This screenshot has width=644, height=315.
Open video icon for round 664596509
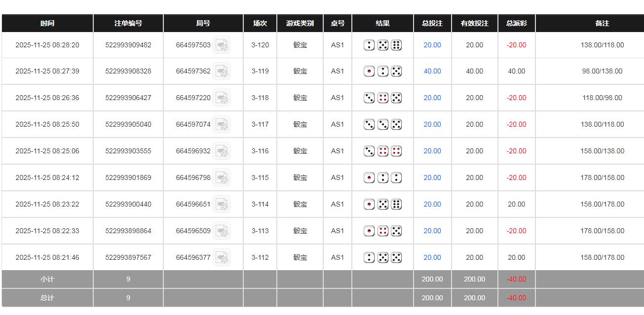coord(222,231)
